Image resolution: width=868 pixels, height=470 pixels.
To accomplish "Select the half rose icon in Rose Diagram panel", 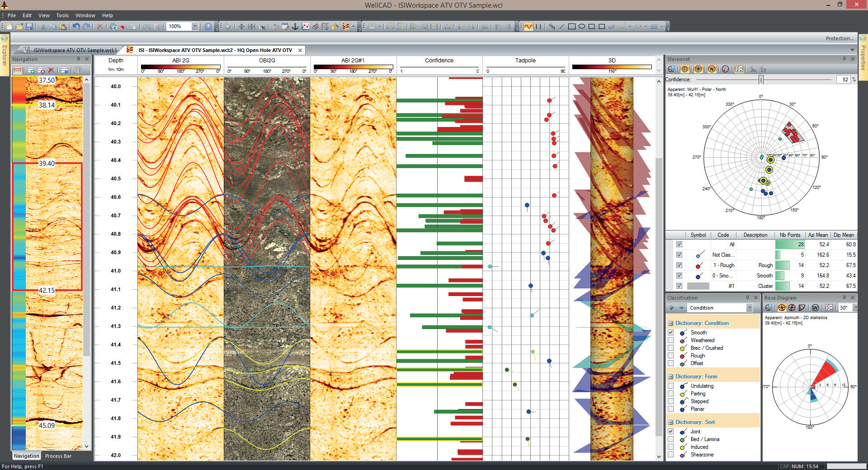I will click(x=792, y=308).
